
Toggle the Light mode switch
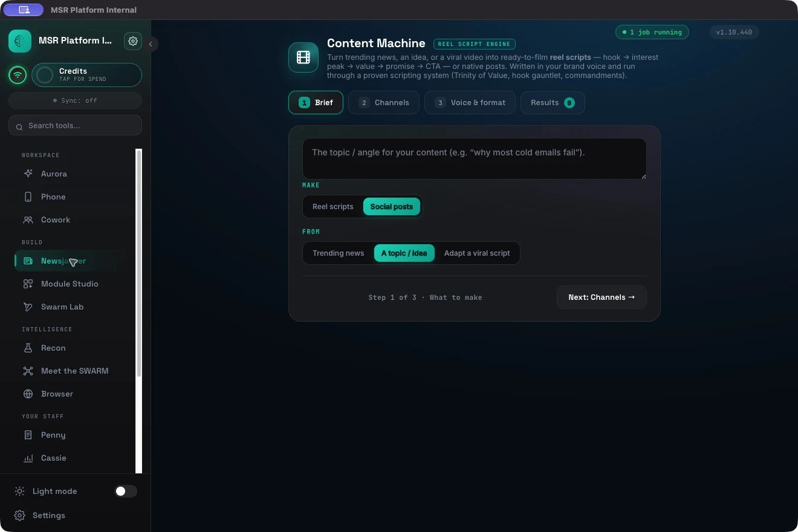click(x=126, y=491)
